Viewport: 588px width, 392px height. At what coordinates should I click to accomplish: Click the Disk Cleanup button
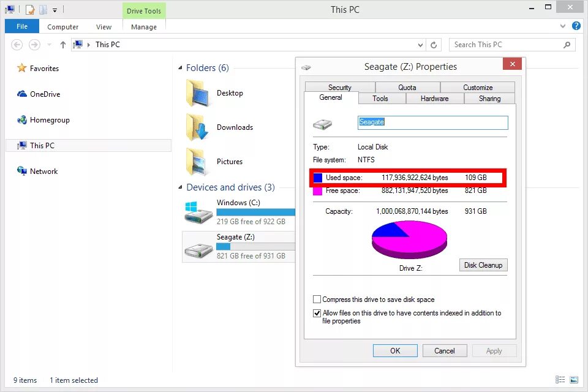point(483,265)
